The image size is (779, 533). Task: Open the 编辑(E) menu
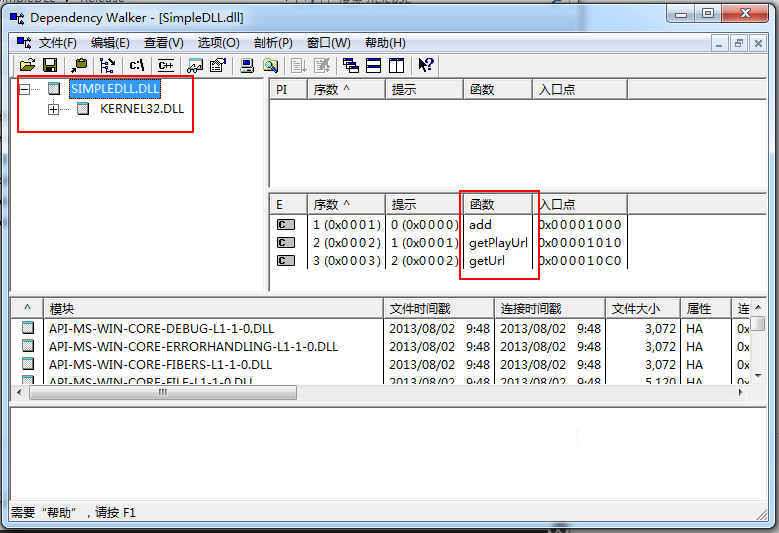coord(110,43)
